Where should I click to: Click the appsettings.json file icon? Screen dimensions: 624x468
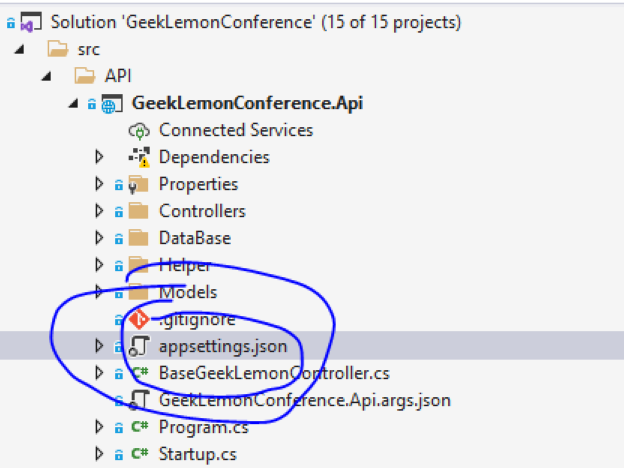point(139,346)
